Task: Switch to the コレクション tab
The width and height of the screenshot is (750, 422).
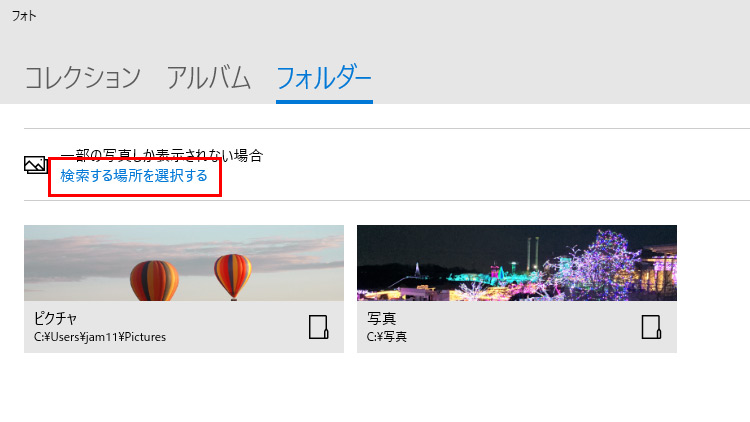Action: coord(83,78)
